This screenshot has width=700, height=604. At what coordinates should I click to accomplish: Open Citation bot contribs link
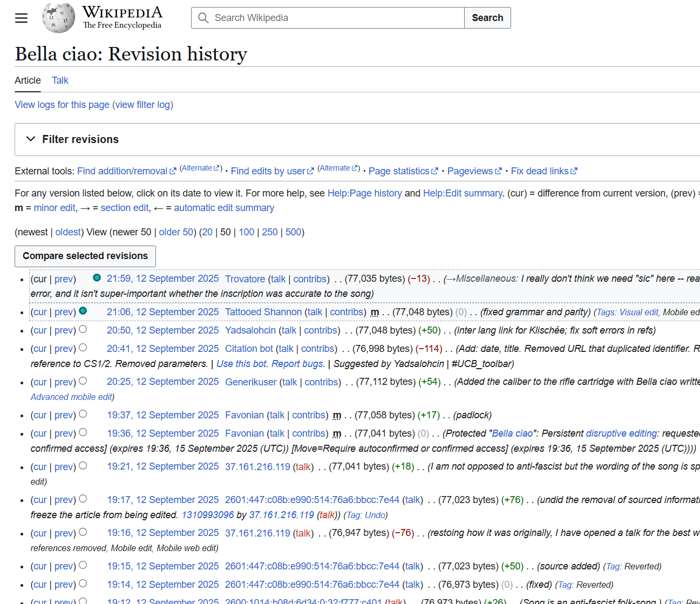[x=318, y=349]
